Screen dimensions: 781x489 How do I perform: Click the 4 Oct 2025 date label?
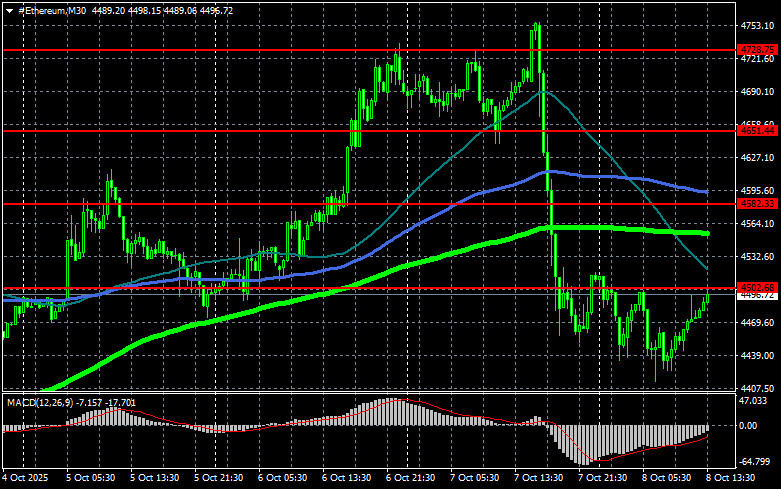[25, 480]
